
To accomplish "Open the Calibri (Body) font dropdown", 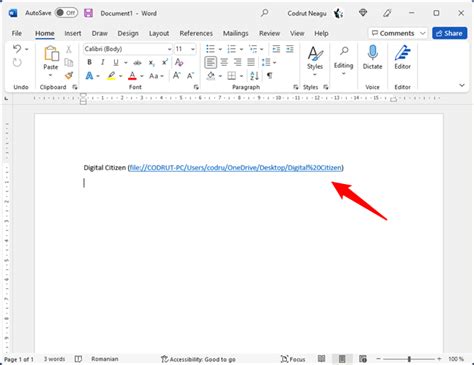I will click(169, 49).
